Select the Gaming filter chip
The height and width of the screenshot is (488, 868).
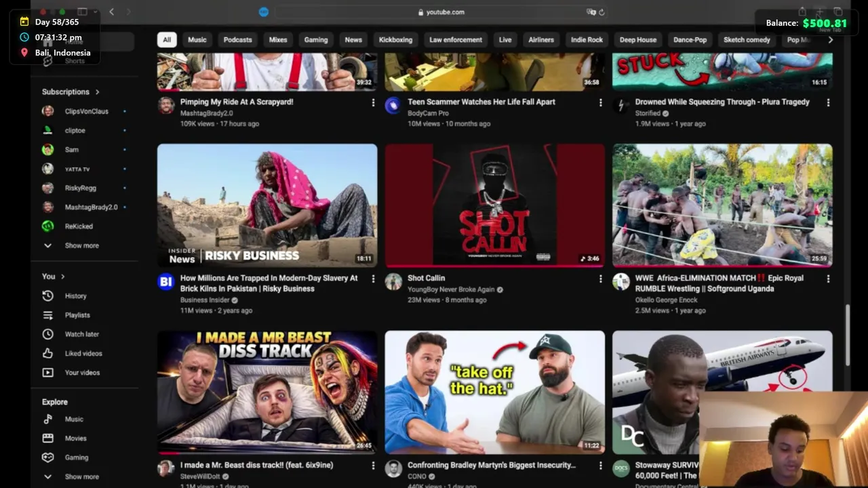[x=316, y=40]
